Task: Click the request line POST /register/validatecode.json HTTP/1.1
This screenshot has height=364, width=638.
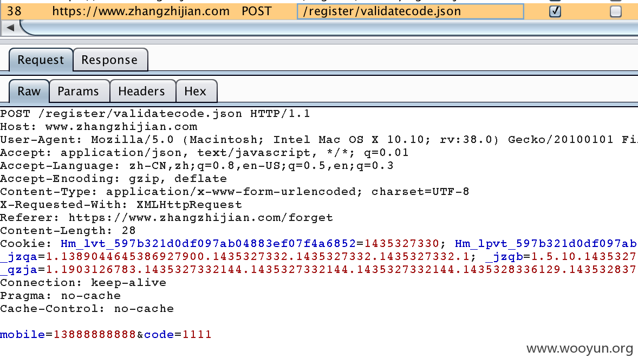Action: (155, 114)
